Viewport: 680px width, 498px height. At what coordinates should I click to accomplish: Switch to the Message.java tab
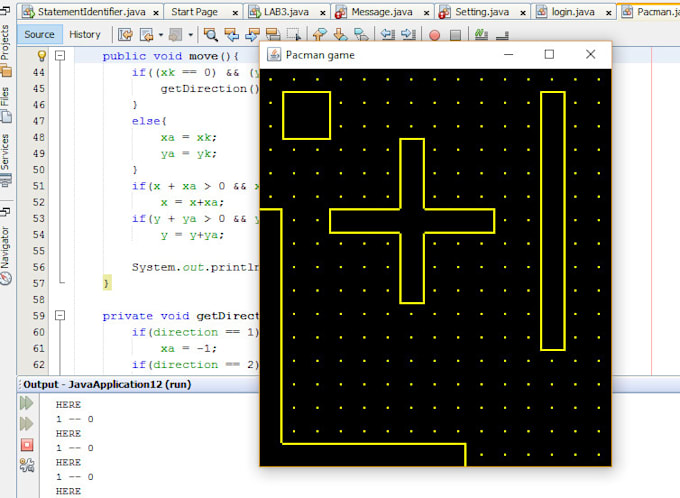tap(381, 11)
